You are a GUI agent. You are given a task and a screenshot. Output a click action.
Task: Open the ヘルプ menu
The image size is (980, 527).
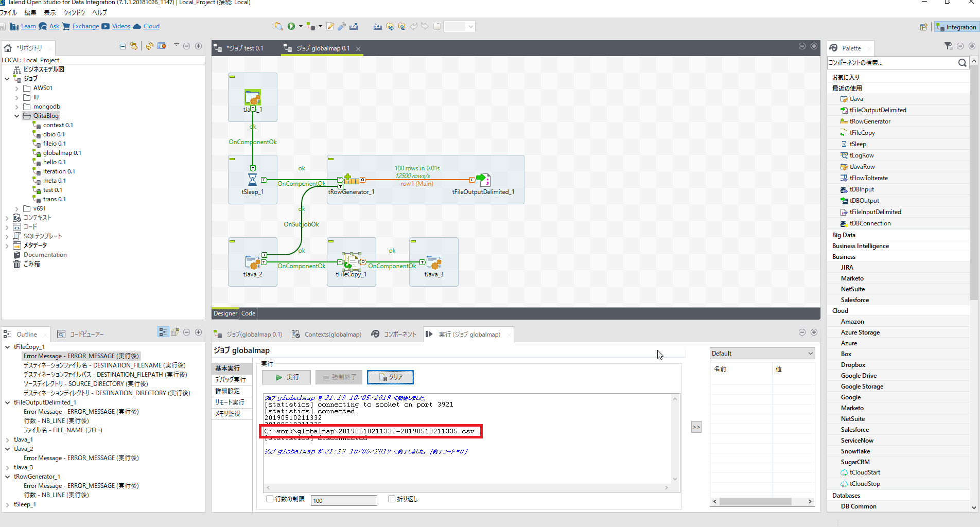click(98, 12)
